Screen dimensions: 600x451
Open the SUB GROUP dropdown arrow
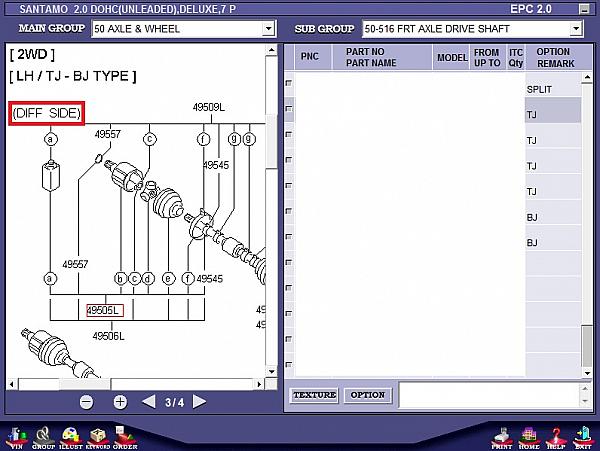tap(576, 29)
